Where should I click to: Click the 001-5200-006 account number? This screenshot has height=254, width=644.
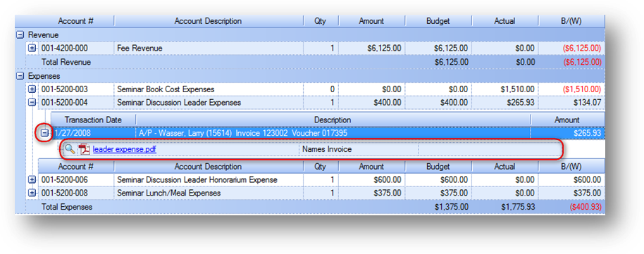point(65,179)
